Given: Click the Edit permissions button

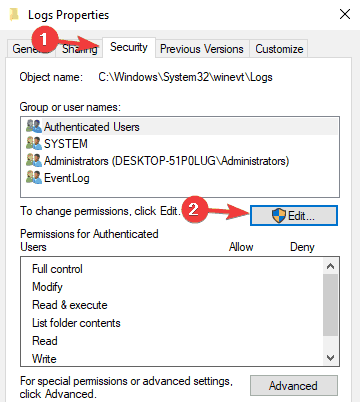Looking at the screenshot, I should 294,216.
